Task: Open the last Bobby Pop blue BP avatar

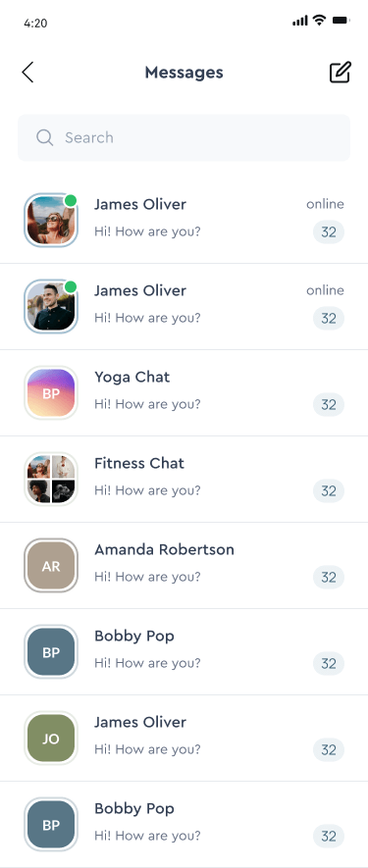Action: coord(51,824)
